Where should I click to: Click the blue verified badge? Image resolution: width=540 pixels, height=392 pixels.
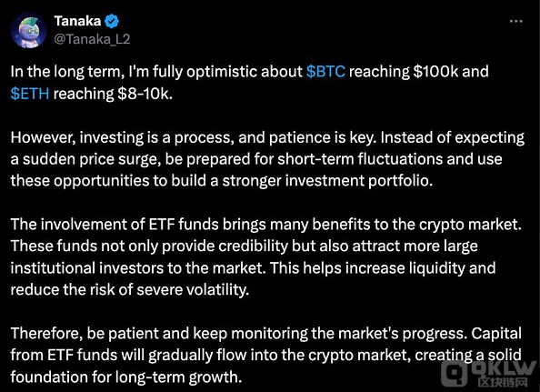[x=112, y=21]
